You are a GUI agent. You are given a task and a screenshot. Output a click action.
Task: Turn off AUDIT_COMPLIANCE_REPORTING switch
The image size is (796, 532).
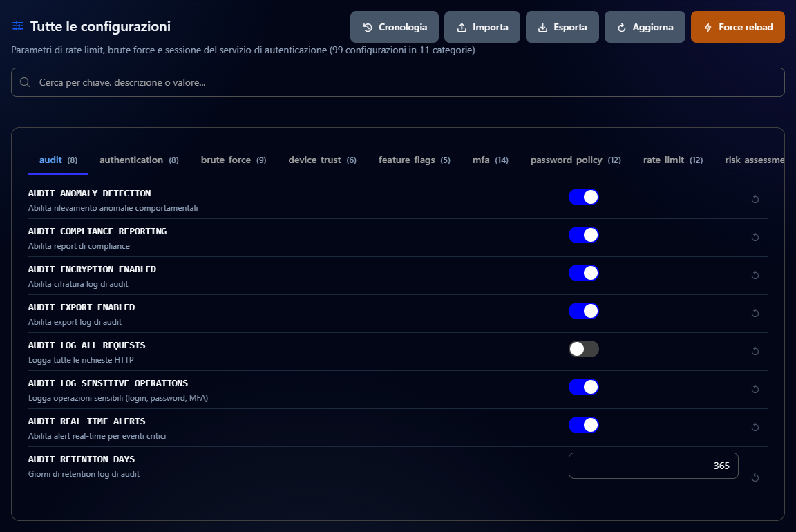click(584, 235)
